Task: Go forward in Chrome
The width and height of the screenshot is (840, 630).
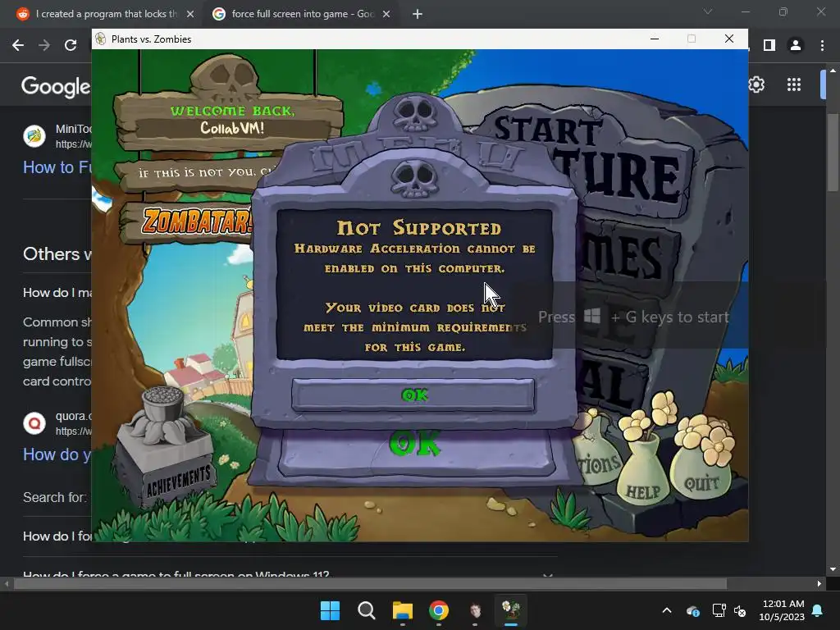Action: 44,46
